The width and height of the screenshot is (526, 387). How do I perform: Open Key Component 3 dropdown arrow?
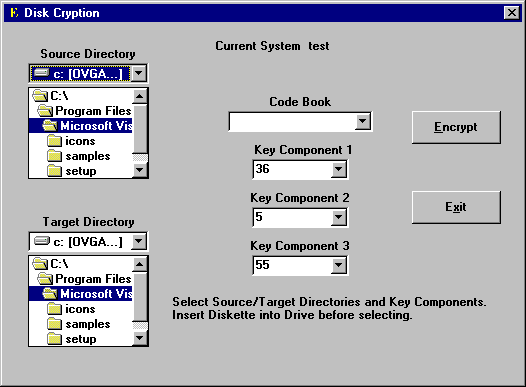tap(339, 265)
